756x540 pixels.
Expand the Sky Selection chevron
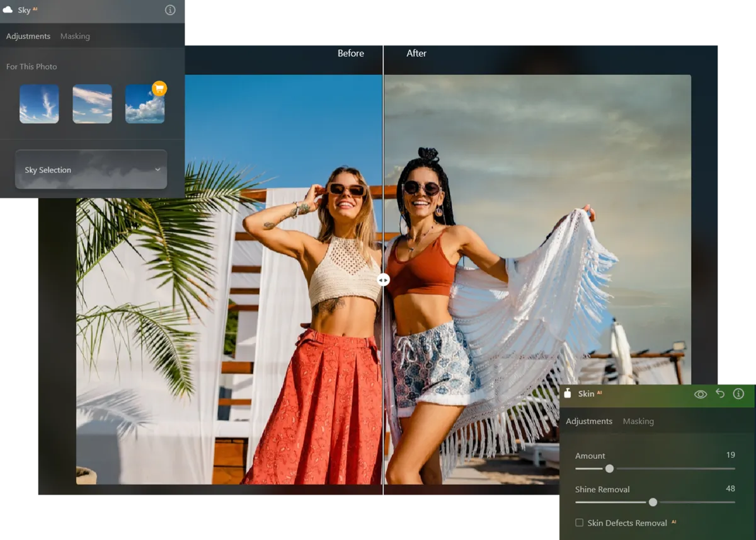(157, 169)
